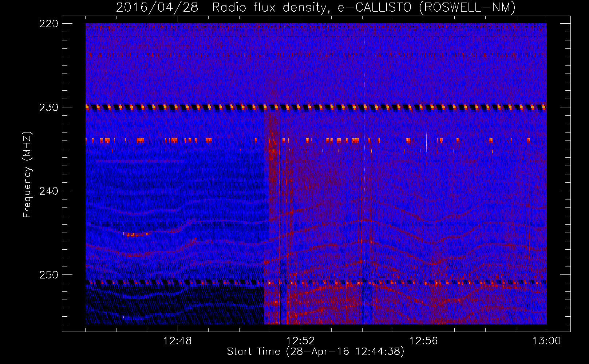Click the 230 frequency tick label
Screen dimensions: 589x364
click(48, 107)
